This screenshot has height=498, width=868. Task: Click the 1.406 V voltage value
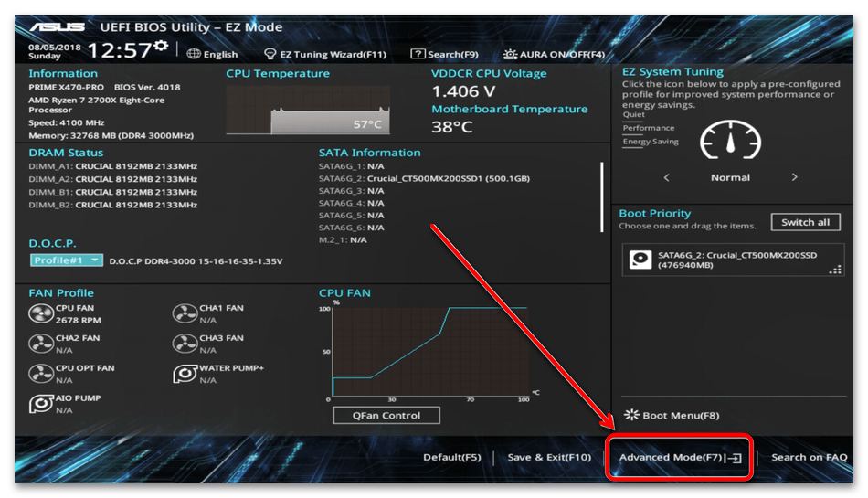463,91
